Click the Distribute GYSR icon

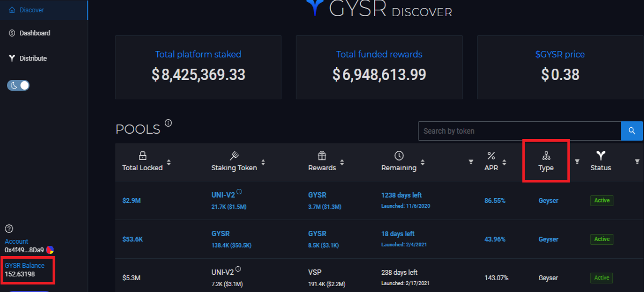12,58
